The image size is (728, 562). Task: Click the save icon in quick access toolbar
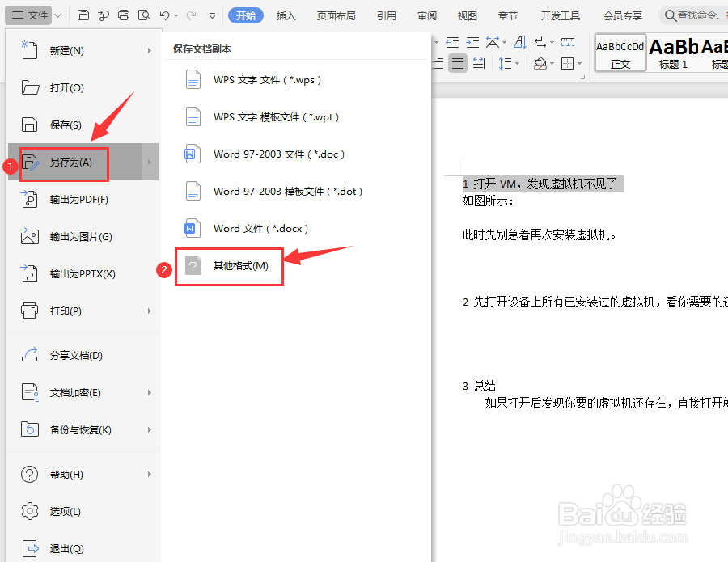tap(83, 15)
